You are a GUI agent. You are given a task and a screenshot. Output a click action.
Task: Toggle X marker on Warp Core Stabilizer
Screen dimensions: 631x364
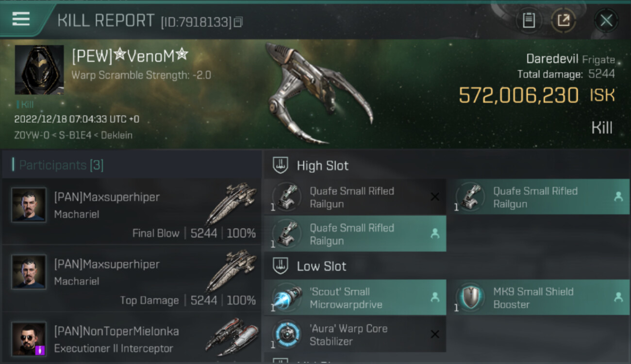(435, 334)
